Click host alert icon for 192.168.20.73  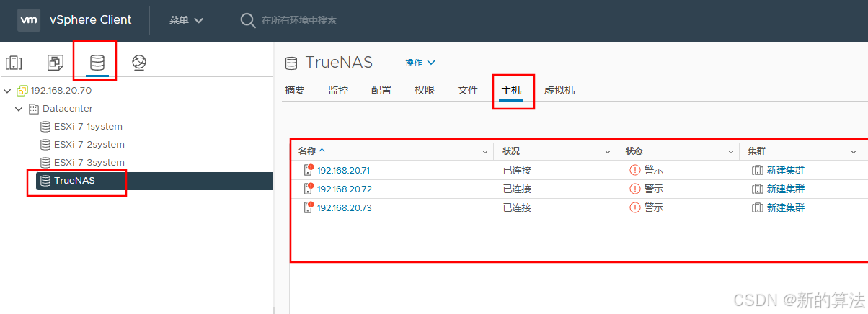[x=309, y=208]
